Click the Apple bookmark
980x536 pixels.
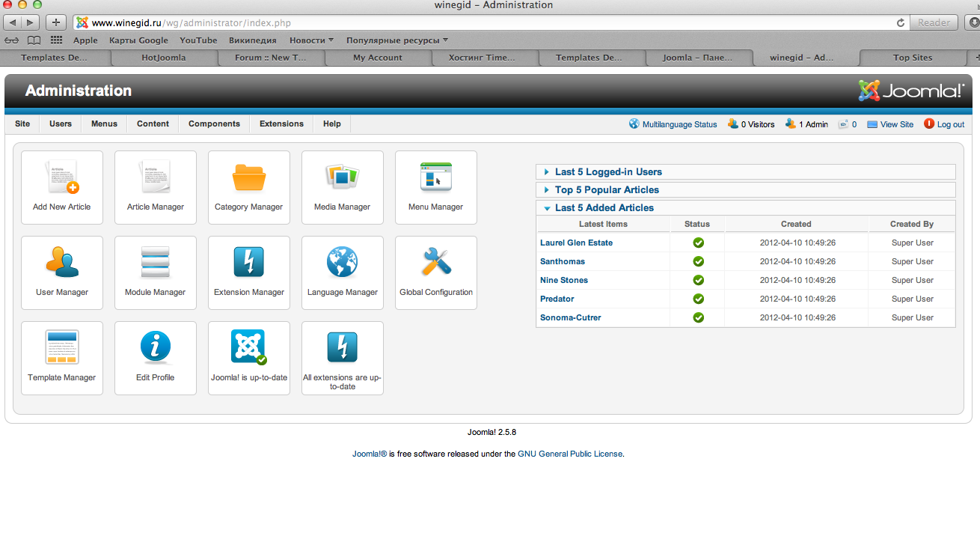tap(85, 40)
